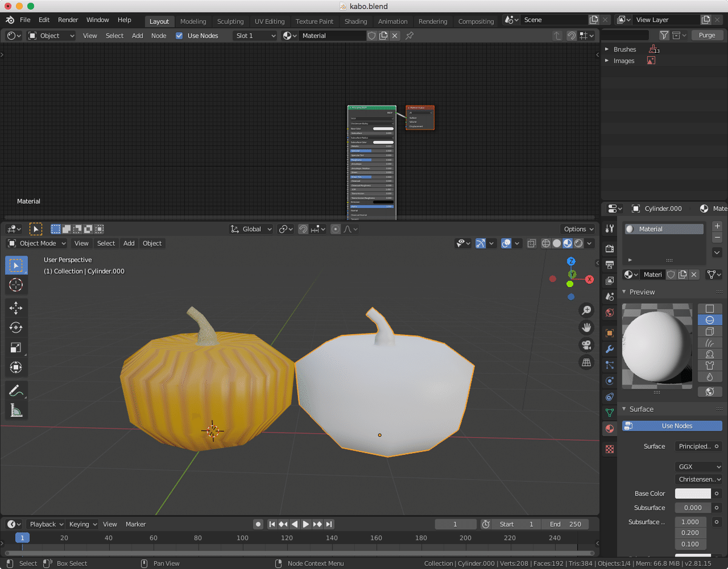Click the Purge button
Viewport: 728px width, 569px height.
[x=707, y=35]
